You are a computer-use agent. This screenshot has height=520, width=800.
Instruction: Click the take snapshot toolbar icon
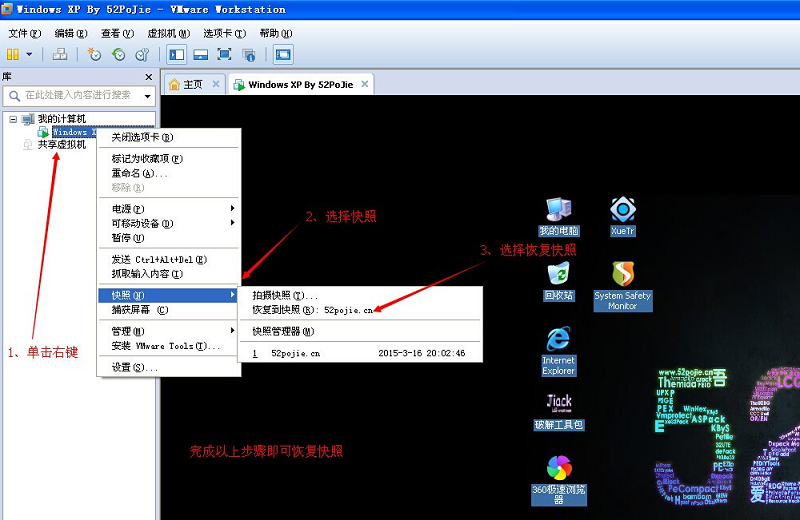[94, 54]
